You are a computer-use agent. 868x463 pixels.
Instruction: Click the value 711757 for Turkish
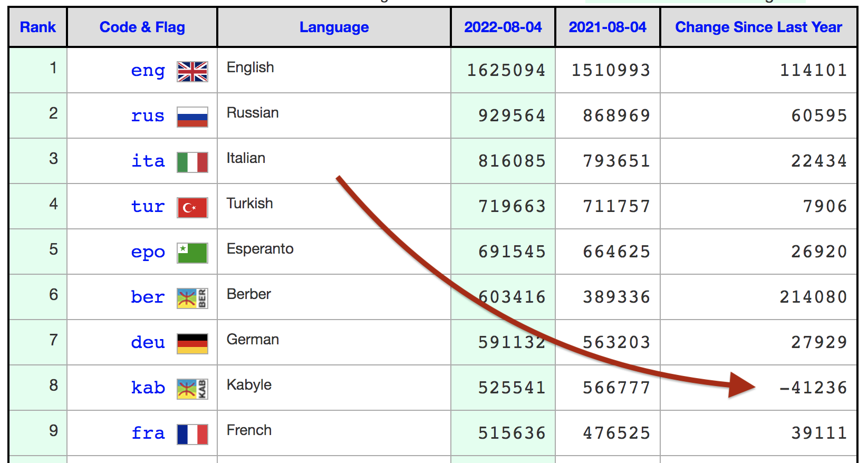(616, 206)
